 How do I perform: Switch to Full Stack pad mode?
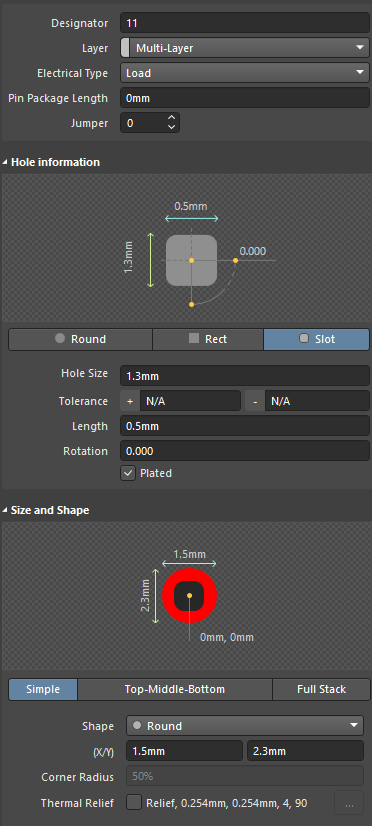[x=321, y=690]
